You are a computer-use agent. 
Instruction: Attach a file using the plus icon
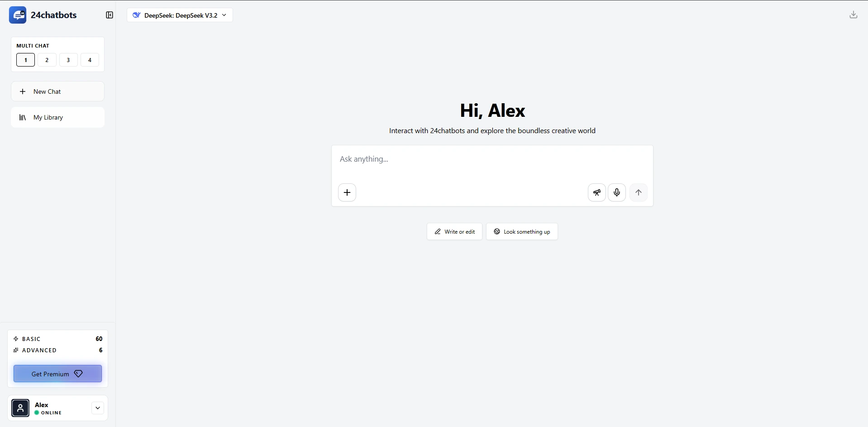pos(347,192)
